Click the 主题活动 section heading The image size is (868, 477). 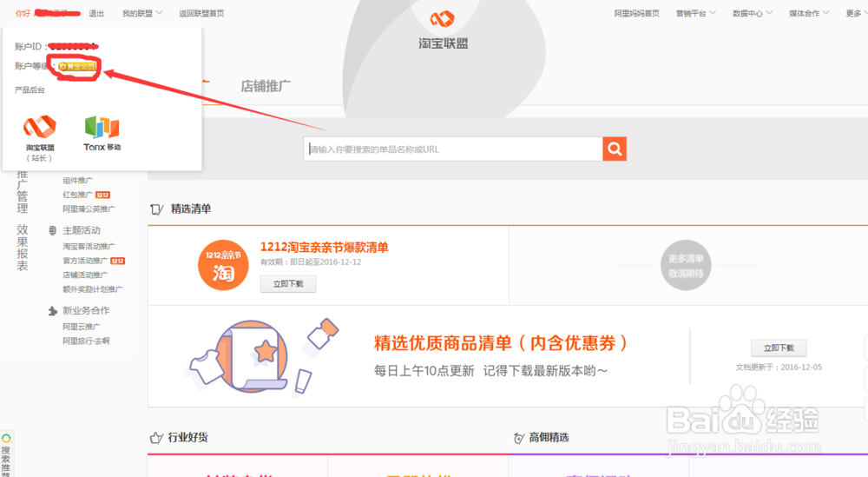click(82, 230)
